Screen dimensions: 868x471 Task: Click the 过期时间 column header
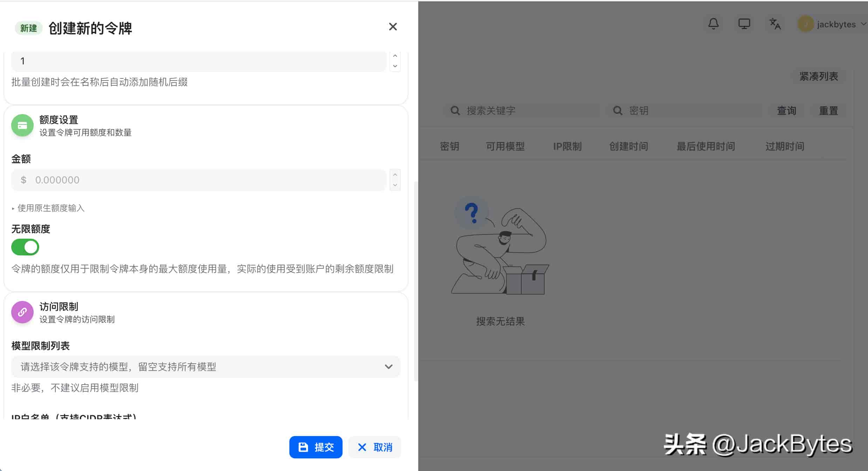coord(785,146)
